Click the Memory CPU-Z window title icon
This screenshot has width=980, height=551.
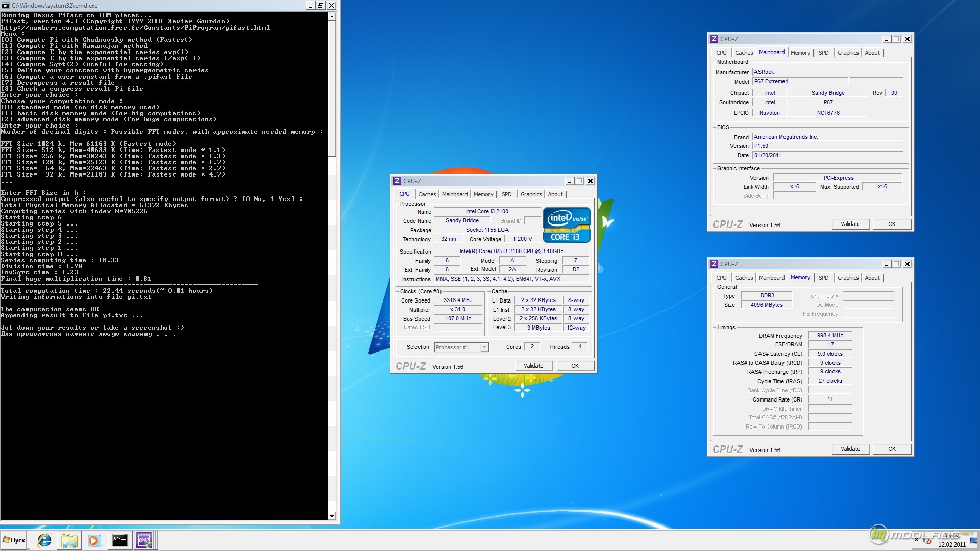[714, 264]
